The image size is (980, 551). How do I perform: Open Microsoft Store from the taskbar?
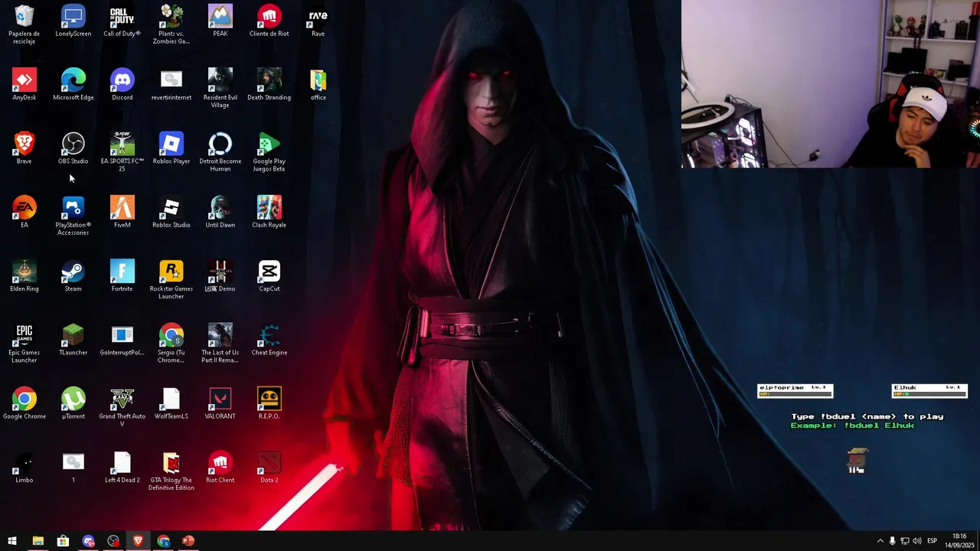pyautogui.click(x=63, y=541)
